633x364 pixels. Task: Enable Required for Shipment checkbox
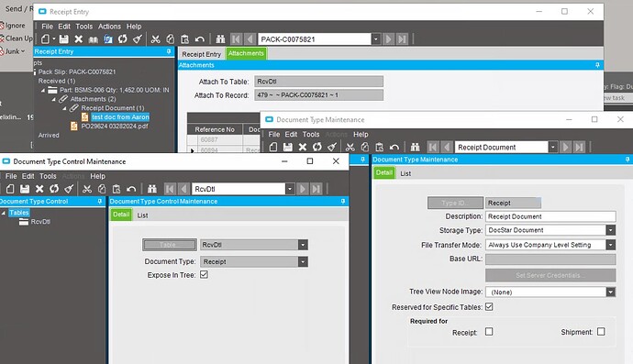[x=601, y=332]
